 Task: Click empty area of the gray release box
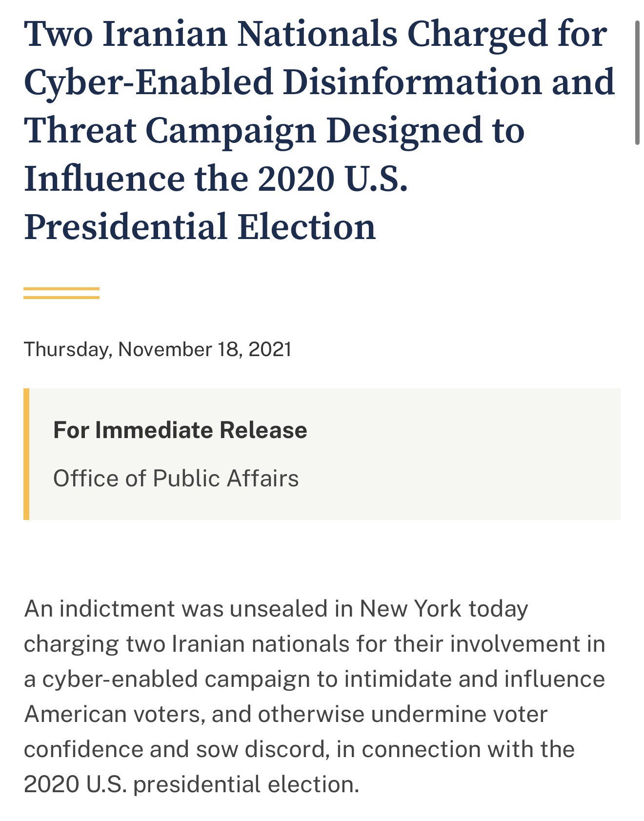(463, 454)
